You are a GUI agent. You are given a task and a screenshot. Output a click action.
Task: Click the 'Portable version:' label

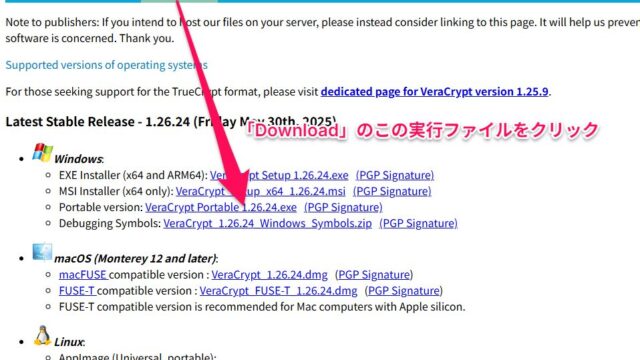pyautogui.click(x=101, y=207)
